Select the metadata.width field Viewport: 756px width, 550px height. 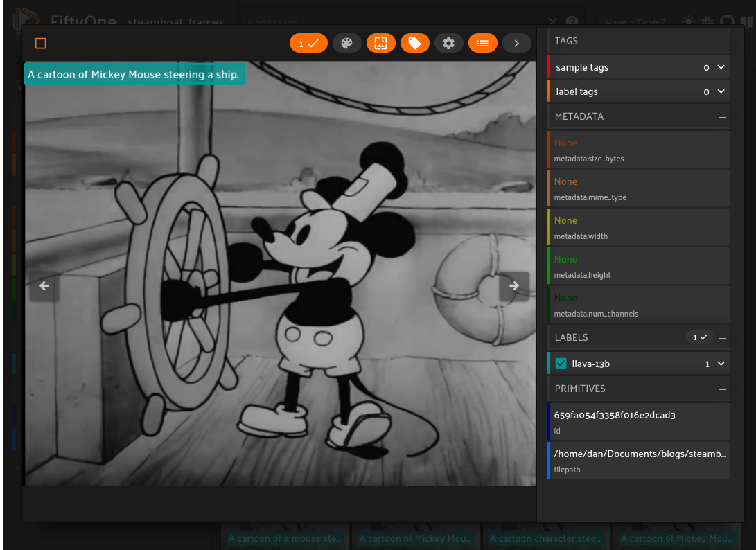(x=638, y=227)
